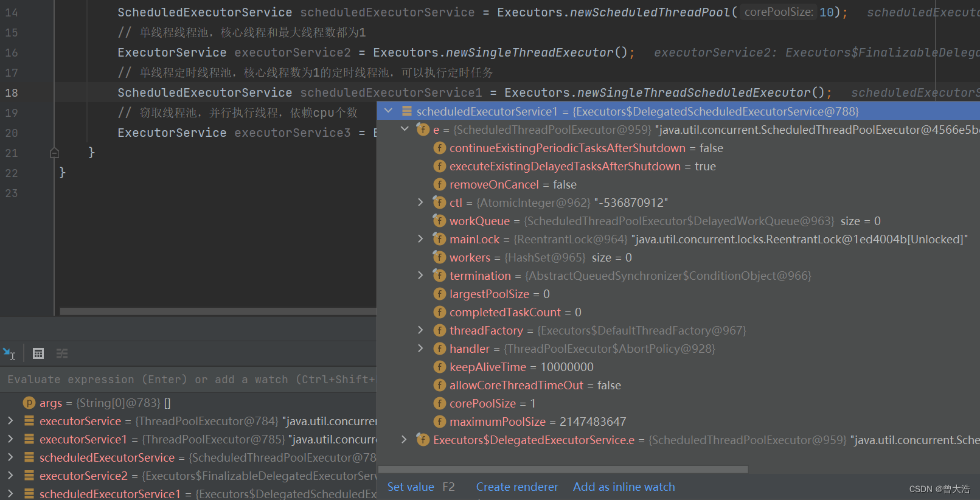The image size is (980, 500).
Task: Click field icon next to completedTaskCount
Action: click(x=439, y=312)
